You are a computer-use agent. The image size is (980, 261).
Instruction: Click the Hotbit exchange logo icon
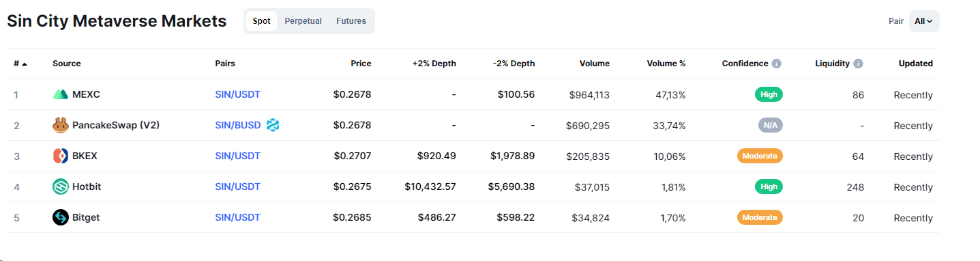pos(61,187)
